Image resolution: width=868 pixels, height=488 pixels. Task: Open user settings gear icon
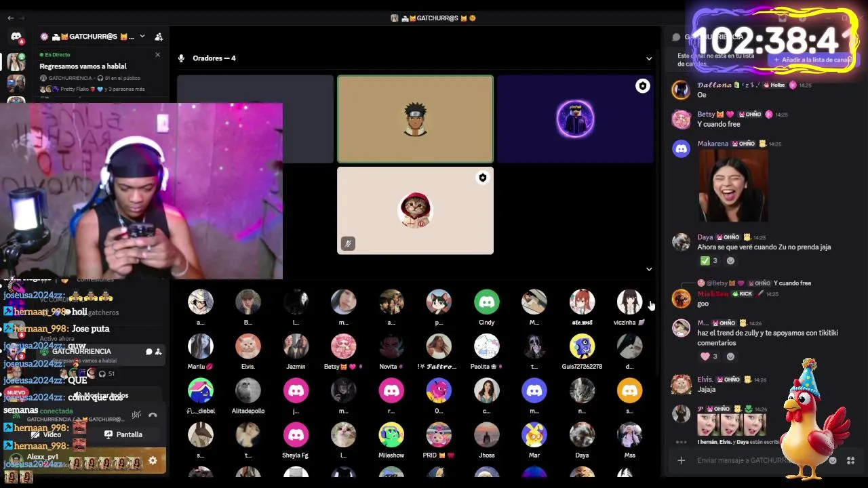[x=153, y=461]
